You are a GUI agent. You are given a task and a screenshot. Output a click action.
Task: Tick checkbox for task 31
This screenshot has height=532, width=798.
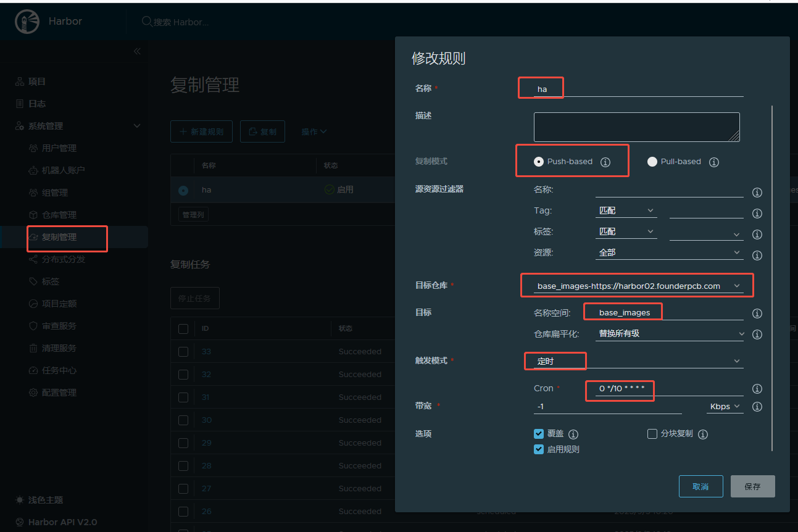point(183,397)
